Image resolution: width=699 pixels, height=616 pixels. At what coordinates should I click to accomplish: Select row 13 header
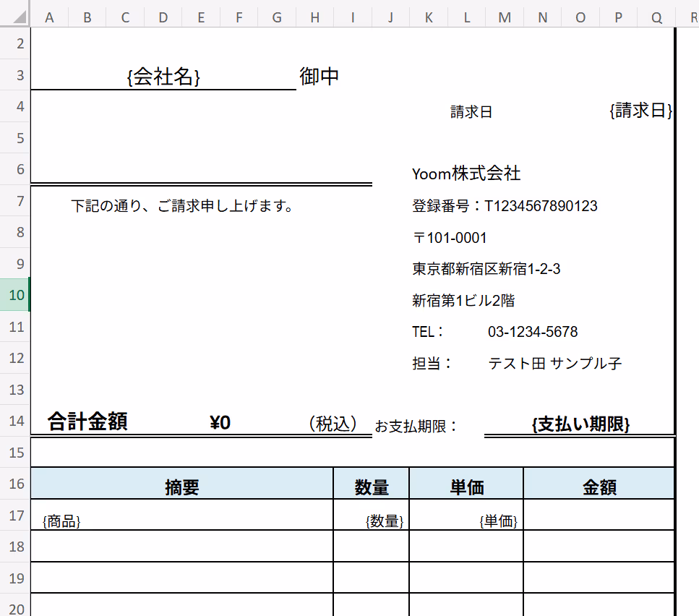pos(15,389)
